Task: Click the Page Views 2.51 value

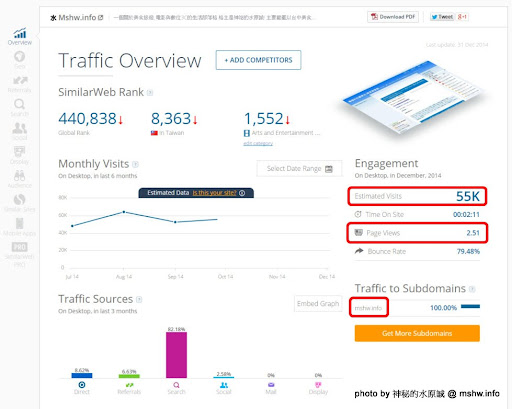Action: 473,233
